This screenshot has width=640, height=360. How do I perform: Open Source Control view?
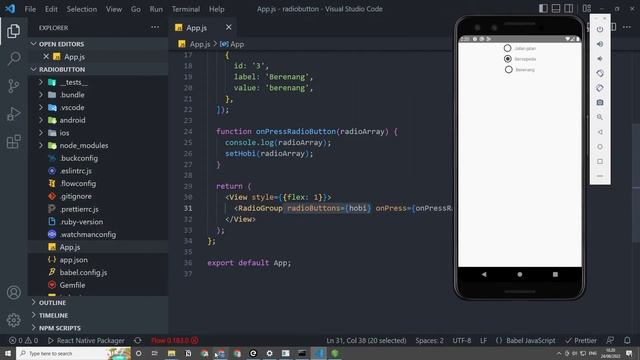click(13, 86)
